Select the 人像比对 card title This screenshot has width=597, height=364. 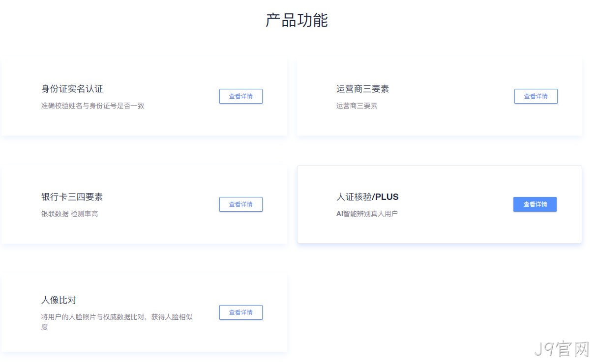(x=59, y=300)
